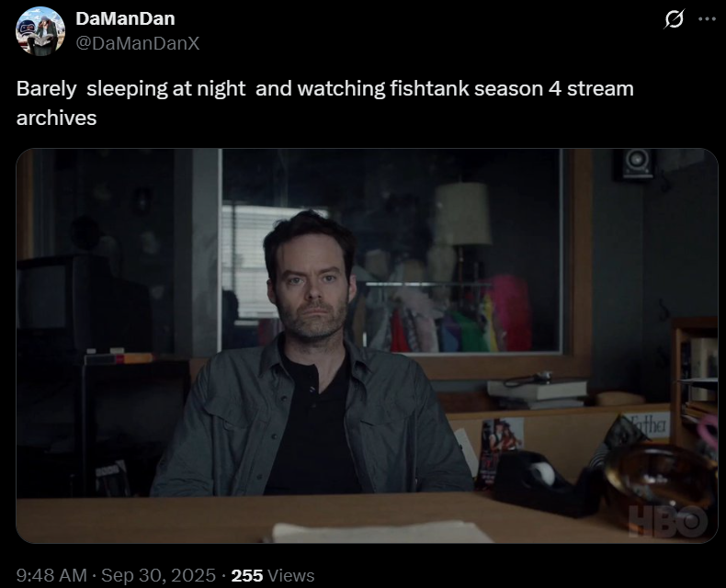726x588 pixels.
Task: Click the 255 Views count
Action: click(x=273, y=575)
